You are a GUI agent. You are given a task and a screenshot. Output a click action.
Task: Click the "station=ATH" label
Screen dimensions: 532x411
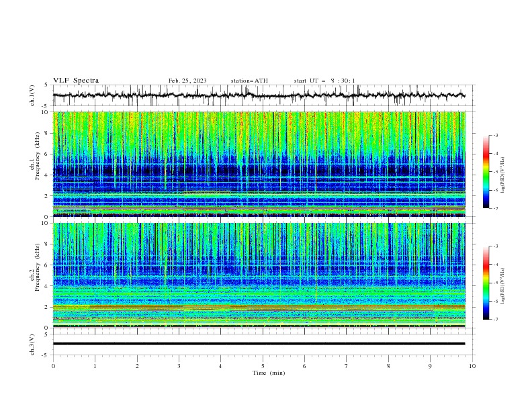[249, 81]
